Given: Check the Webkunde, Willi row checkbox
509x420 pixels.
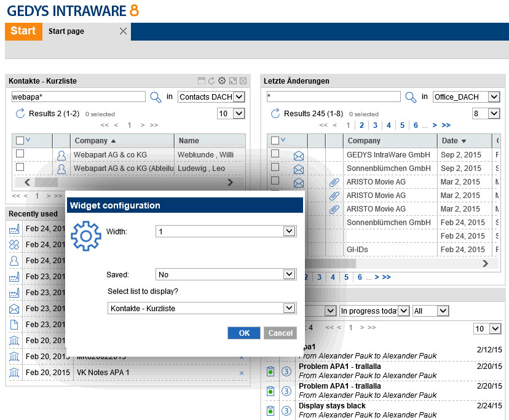Looking at the screenshot, I should [20, 153].
